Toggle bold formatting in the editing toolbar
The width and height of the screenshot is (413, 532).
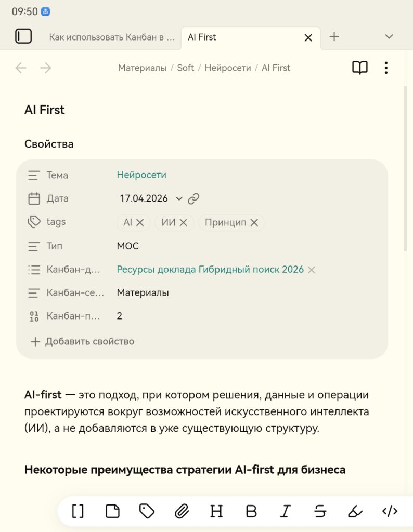click(251, 511)
